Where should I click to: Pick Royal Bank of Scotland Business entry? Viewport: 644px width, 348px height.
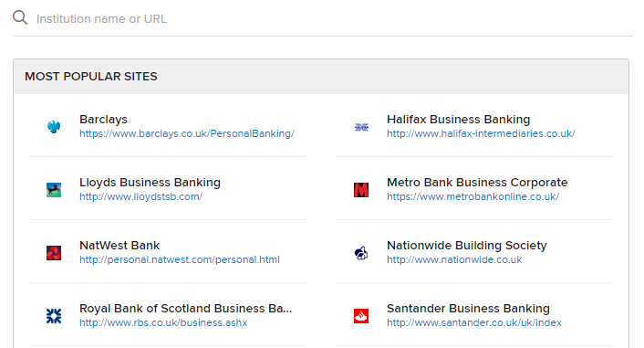pyautogui.click(x=186, y=308)
